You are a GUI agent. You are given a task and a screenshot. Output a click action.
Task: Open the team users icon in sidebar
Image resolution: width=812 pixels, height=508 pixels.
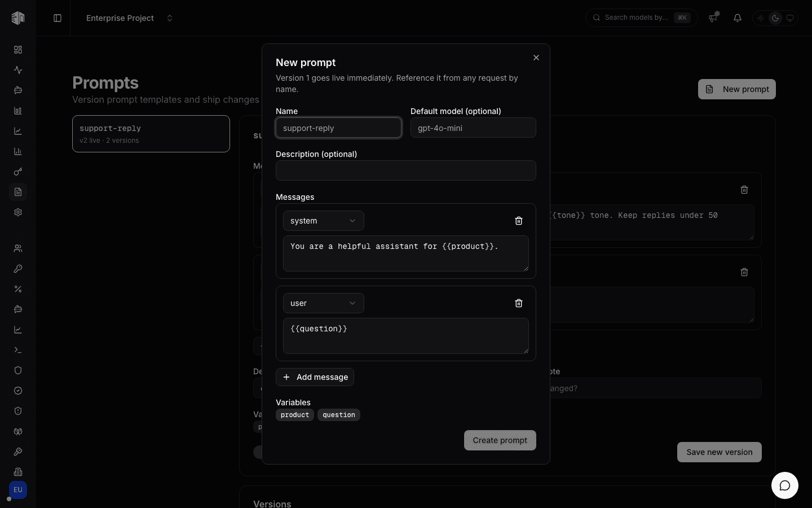18,248
